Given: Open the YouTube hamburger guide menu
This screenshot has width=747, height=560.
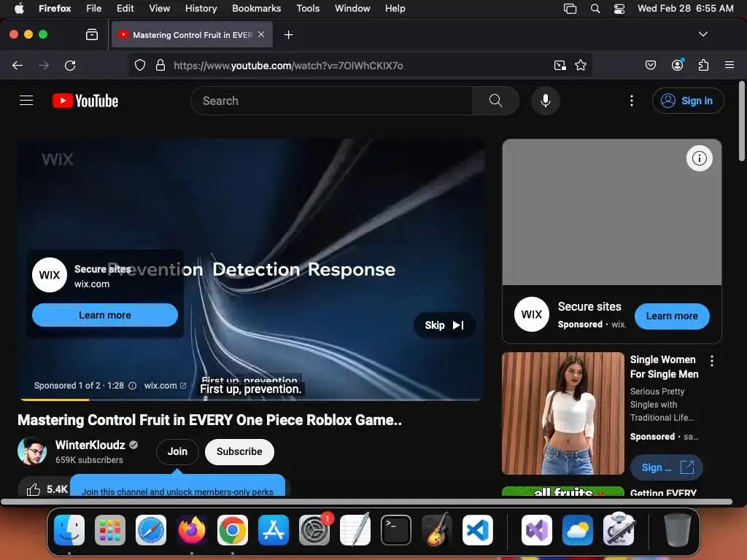Looking at the screenshot, I should (26, 101).
